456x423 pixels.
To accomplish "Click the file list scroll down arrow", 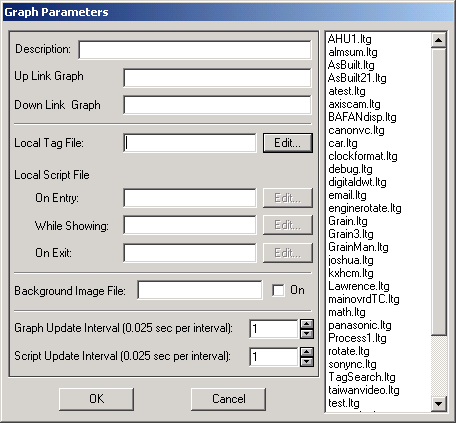I will [x=439, y=404].
